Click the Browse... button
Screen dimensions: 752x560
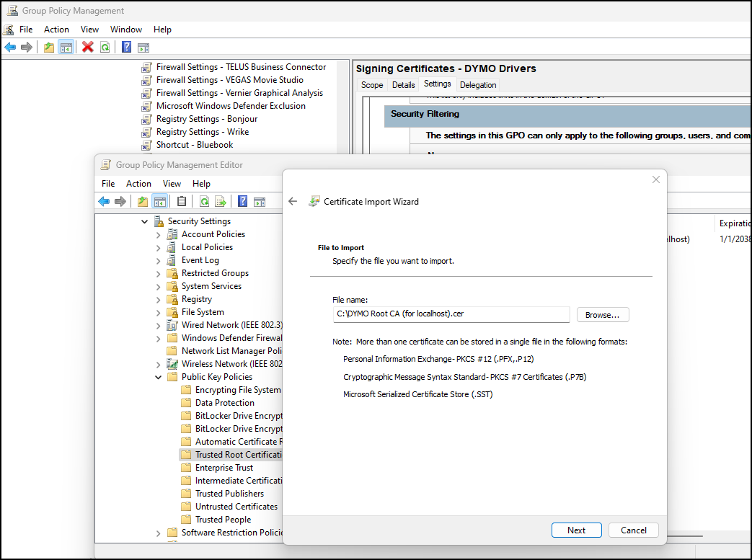[x=603, y=315]
